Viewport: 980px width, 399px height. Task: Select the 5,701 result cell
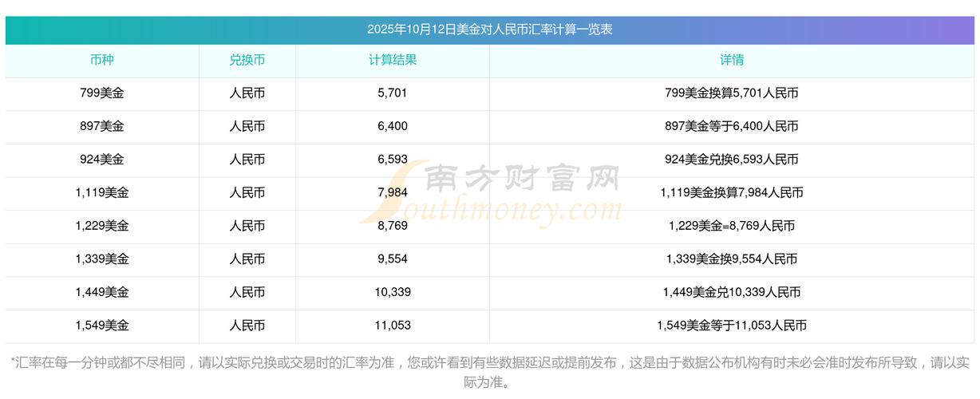pos(393,93)
